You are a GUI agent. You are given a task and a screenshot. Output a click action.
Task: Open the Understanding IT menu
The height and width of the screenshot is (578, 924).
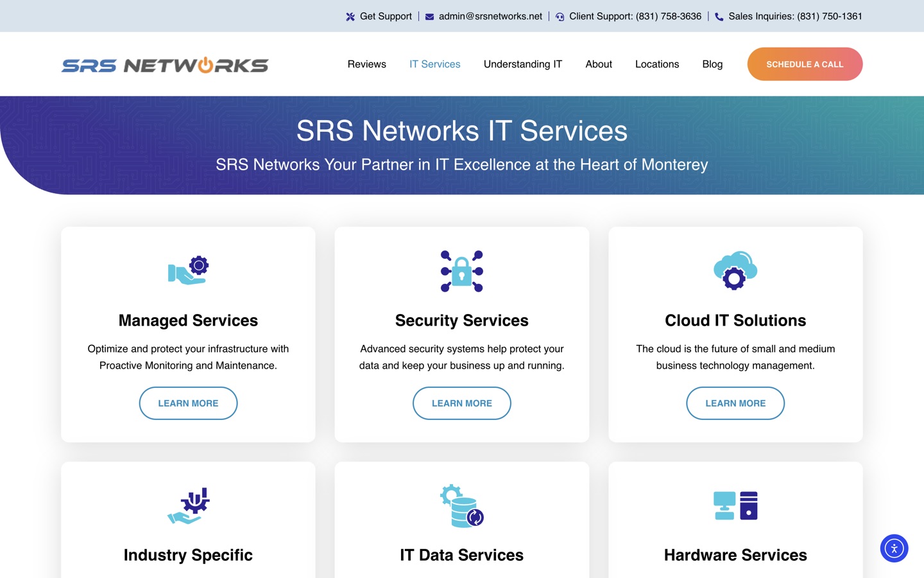(523, 64)
